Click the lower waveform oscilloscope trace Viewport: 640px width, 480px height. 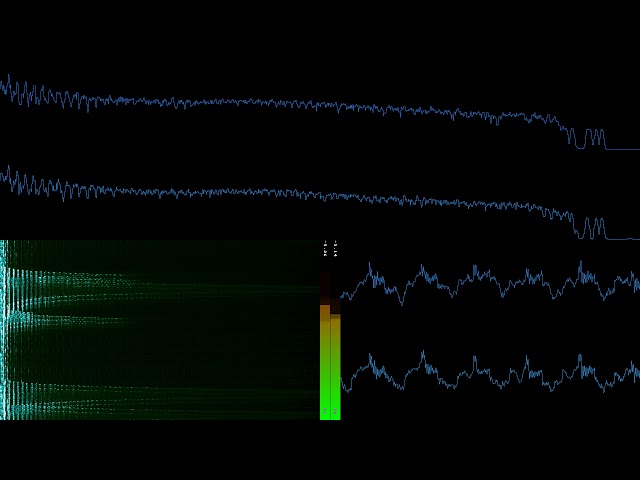tap(490, 374)
